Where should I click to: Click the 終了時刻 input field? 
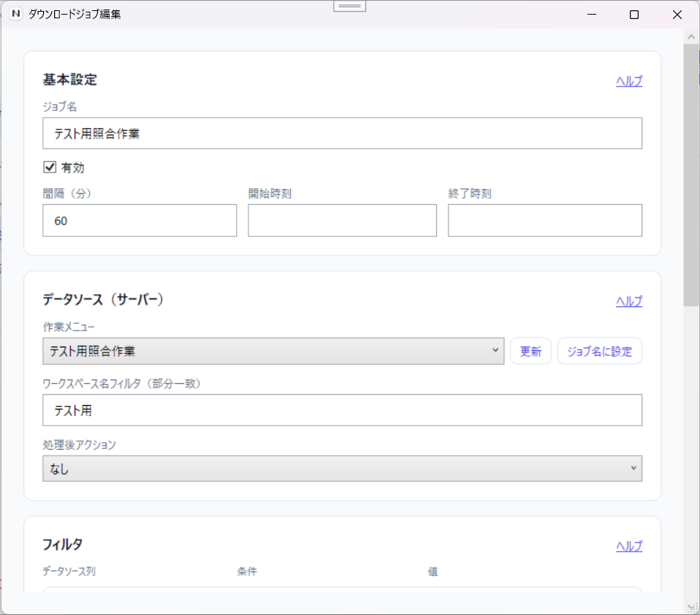(545, 221)
